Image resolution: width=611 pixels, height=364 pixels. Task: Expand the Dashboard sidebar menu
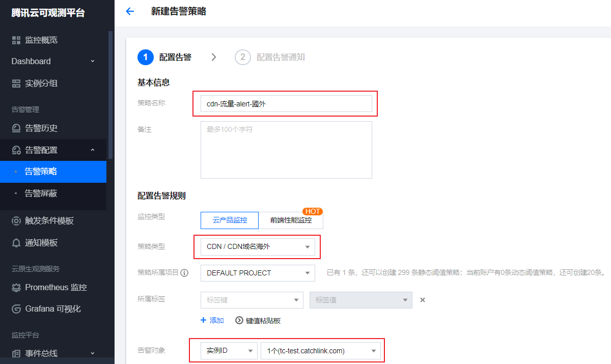pos(53,61)
